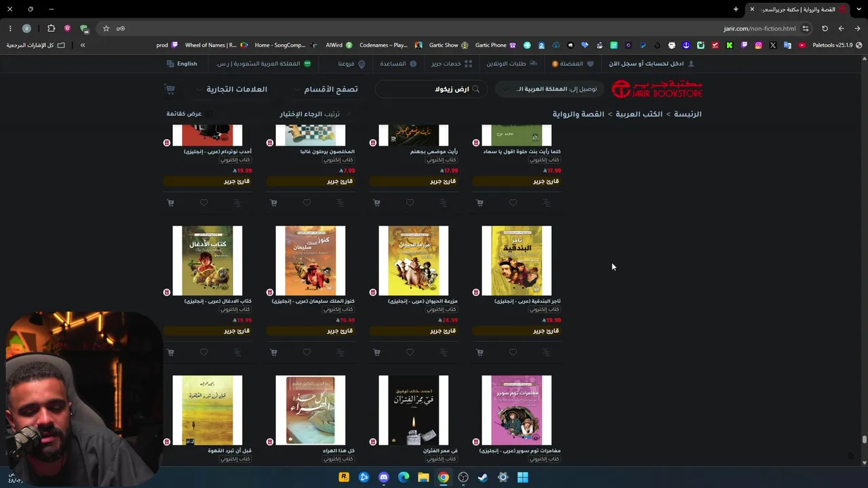The width and height of the screenshot is (868, 488).
Task: Add مزرعة الحيوان to wishlist with heart icon
Action: 410,352
